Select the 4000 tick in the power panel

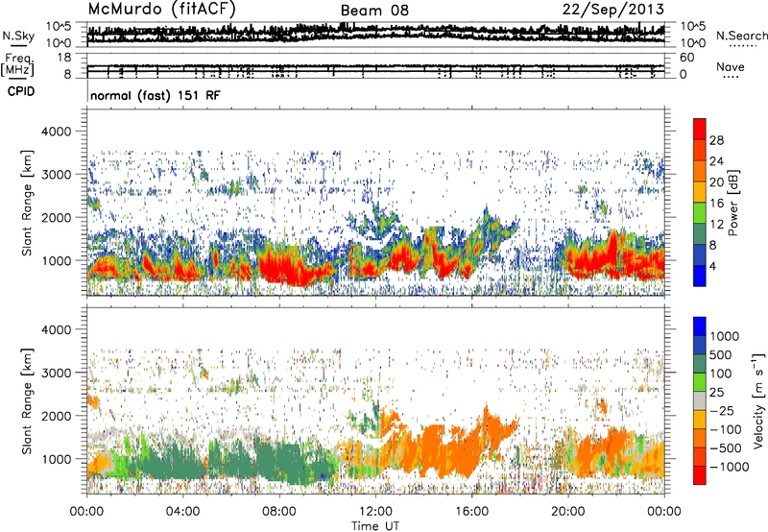pyautogui.click(x=56, y=132)
